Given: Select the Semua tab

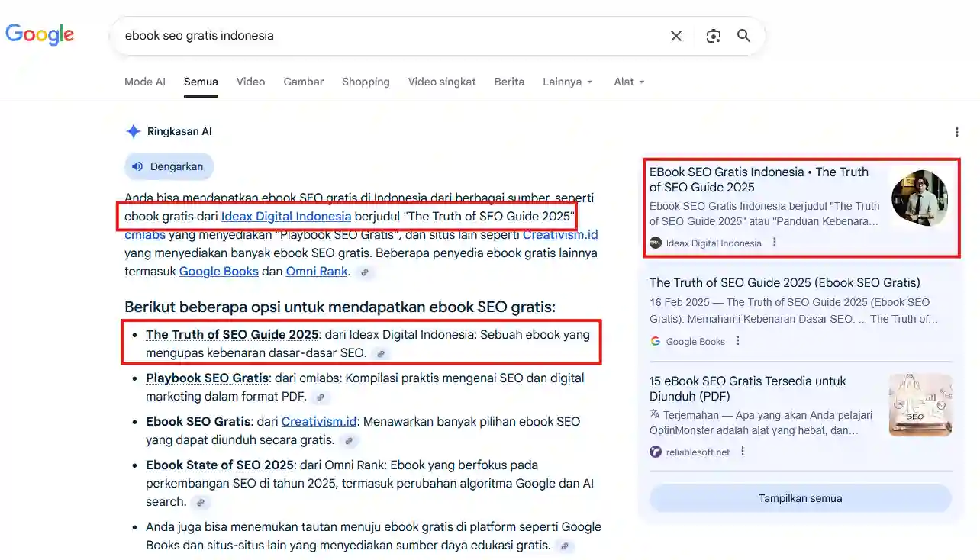Looking at the screenshot, I should (x=201, y=82).
